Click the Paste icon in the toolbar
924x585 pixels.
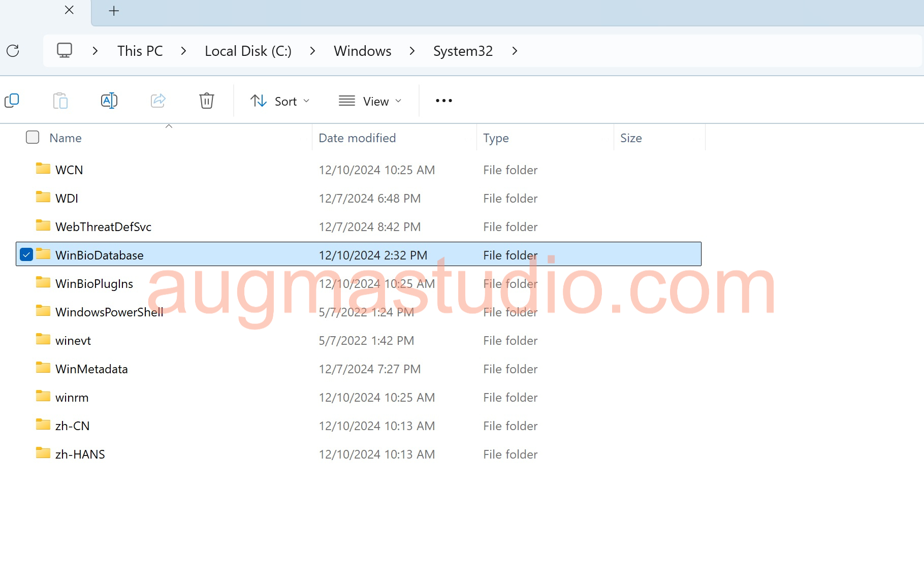[x=60, y=100]
